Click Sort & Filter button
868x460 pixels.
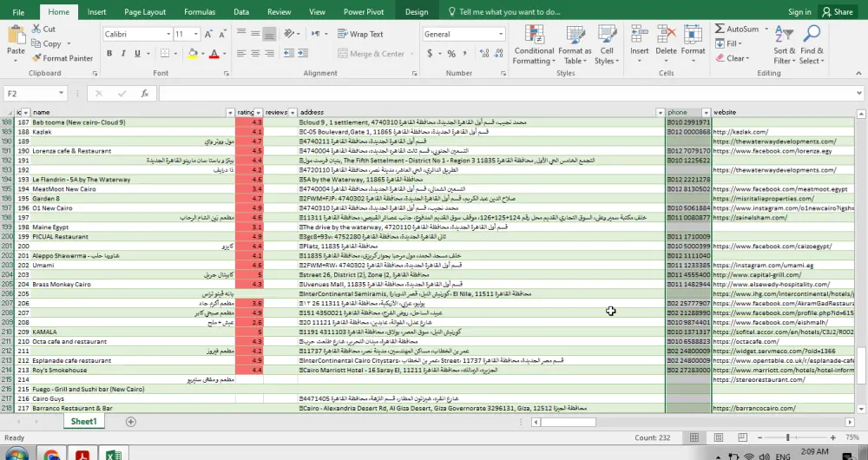coord(785,45)
